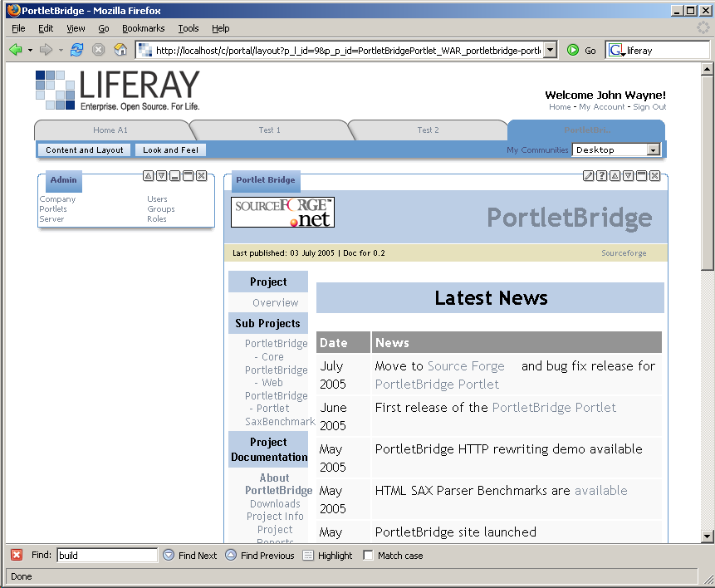Click the Back navigation arrow
The height and width of the screenshot is (588, 715).
point(15,50)
